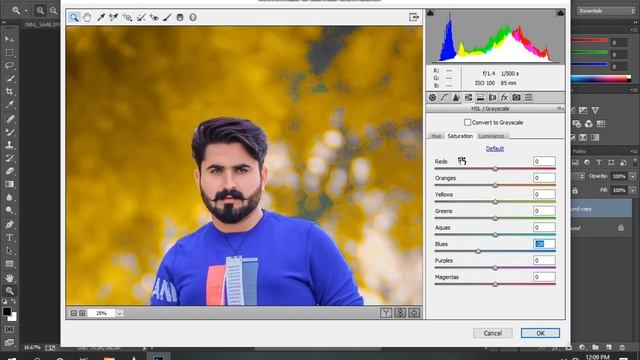Click the Yellows value input field

point(544,194)
